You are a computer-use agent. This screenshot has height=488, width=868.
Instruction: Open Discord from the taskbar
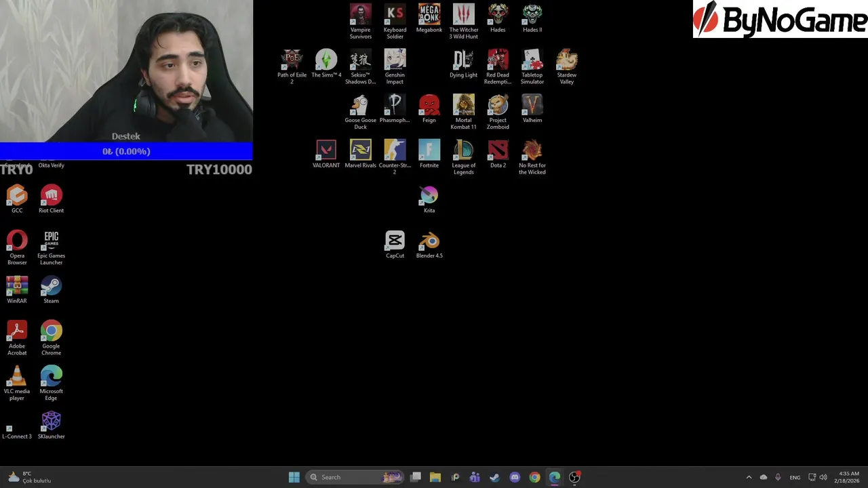point(515,477)
